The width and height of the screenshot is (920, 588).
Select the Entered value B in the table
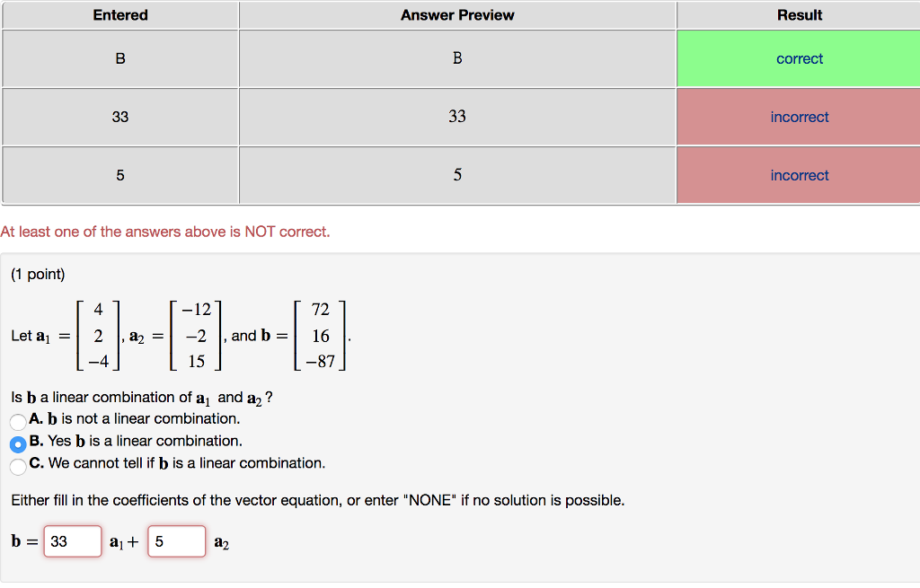click(x=119, y=57)
